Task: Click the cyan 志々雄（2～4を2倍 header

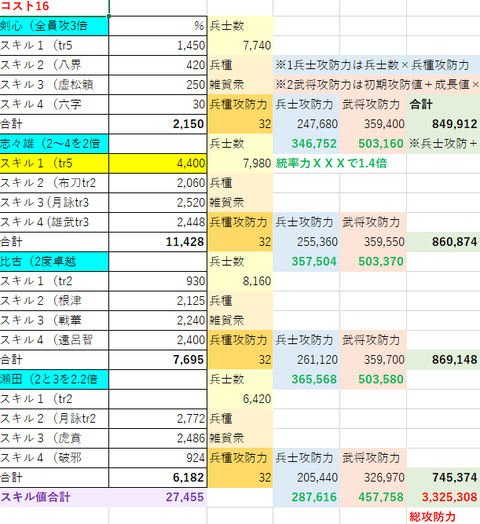Action: tap(54, 144)
